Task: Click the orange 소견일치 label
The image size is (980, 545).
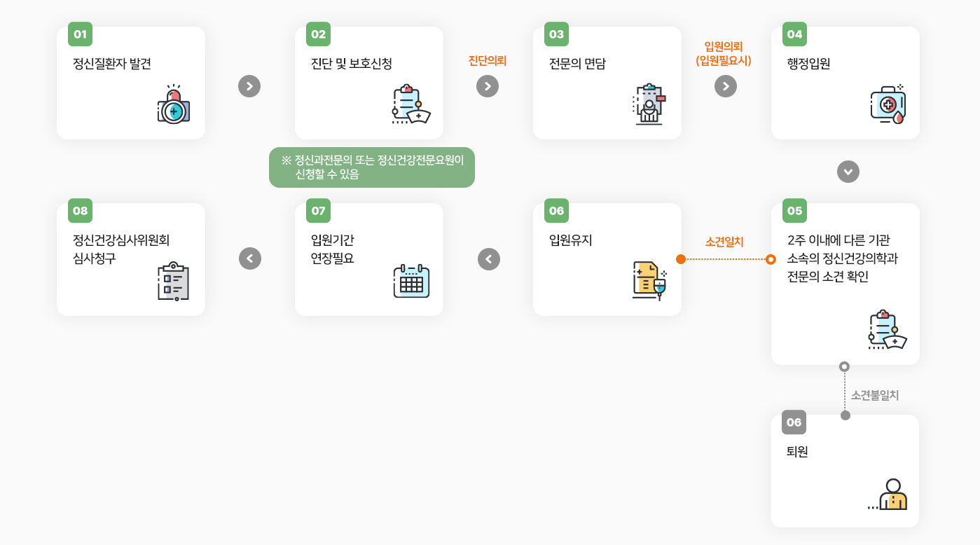Action: (x=724, y=242)
